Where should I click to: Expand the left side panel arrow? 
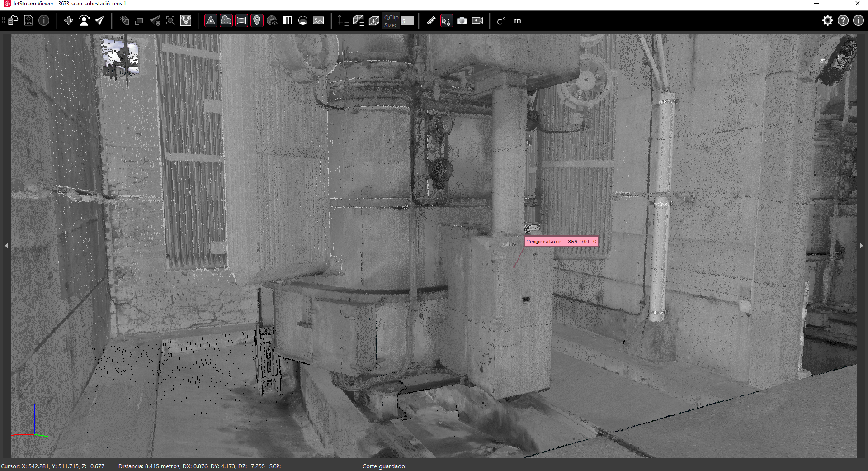6,245
